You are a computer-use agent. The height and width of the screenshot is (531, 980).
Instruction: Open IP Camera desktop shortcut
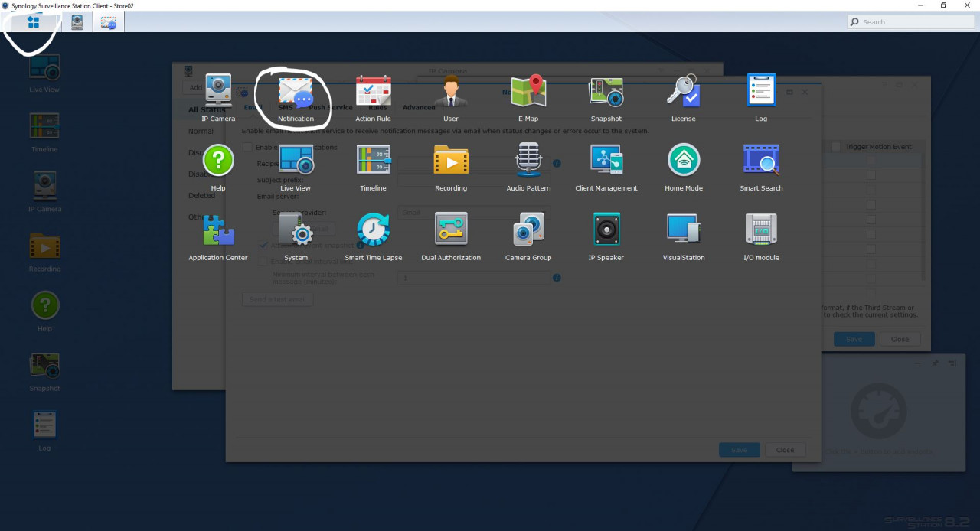(x=44, y=193)
